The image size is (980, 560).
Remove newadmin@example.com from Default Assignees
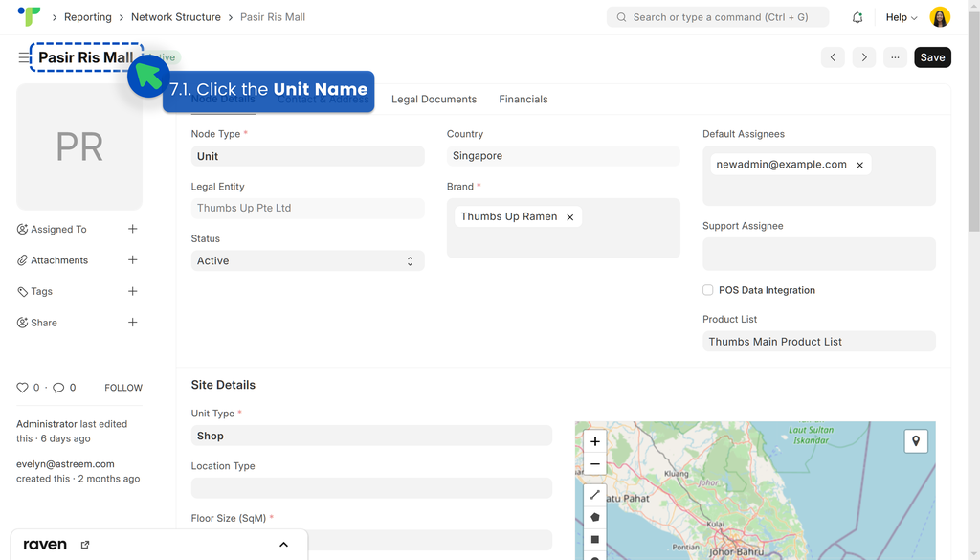[860, 165]
